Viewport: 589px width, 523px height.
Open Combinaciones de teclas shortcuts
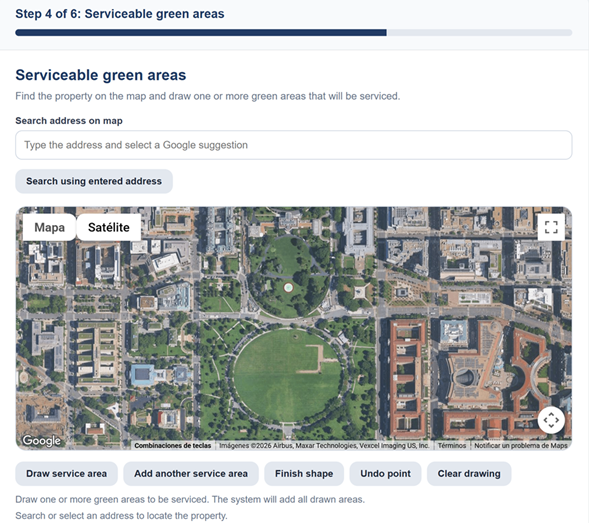coord(173,446)
